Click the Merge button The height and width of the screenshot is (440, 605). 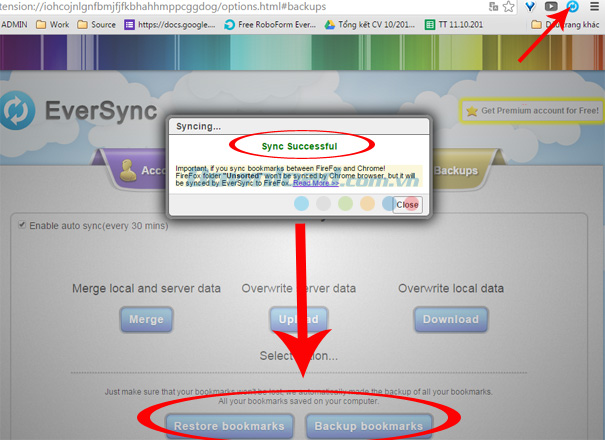pyautogui.click(x=146, y=319)
